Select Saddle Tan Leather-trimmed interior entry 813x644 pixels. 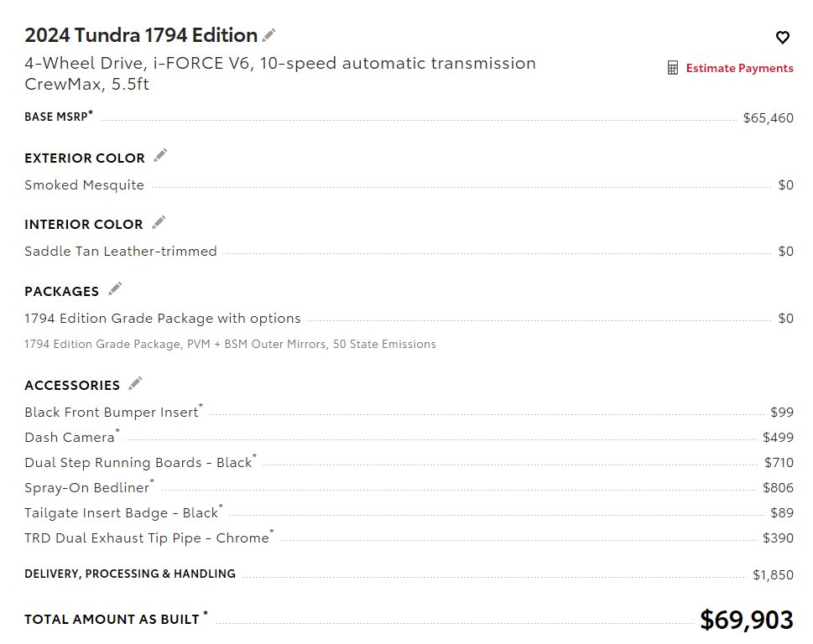click(x=409, y=252)
